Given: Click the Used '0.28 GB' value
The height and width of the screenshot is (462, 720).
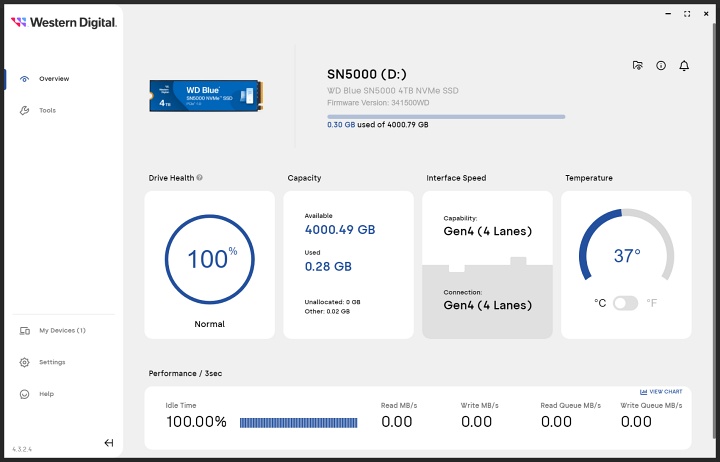Looking at the screenshot, I should tap(328, 266).
